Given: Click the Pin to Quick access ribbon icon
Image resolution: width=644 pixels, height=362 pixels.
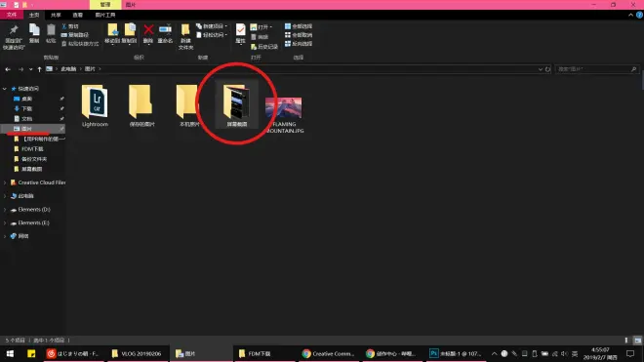Looking at the screenshot, I should click(14, 31).
